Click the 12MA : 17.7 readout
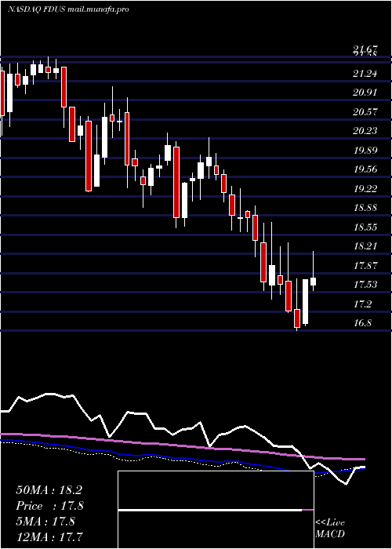 (49, 536)
